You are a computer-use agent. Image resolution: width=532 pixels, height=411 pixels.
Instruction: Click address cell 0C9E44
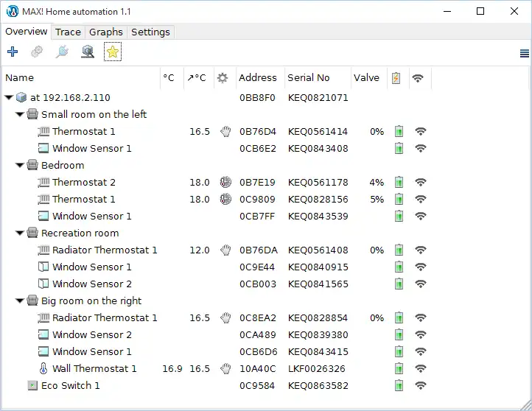coord(257,267)
